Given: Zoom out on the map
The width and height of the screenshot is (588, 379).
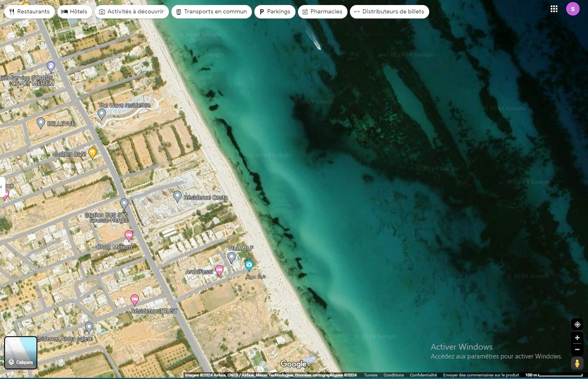Looking at the screenshot, I should tap(577, 349).
